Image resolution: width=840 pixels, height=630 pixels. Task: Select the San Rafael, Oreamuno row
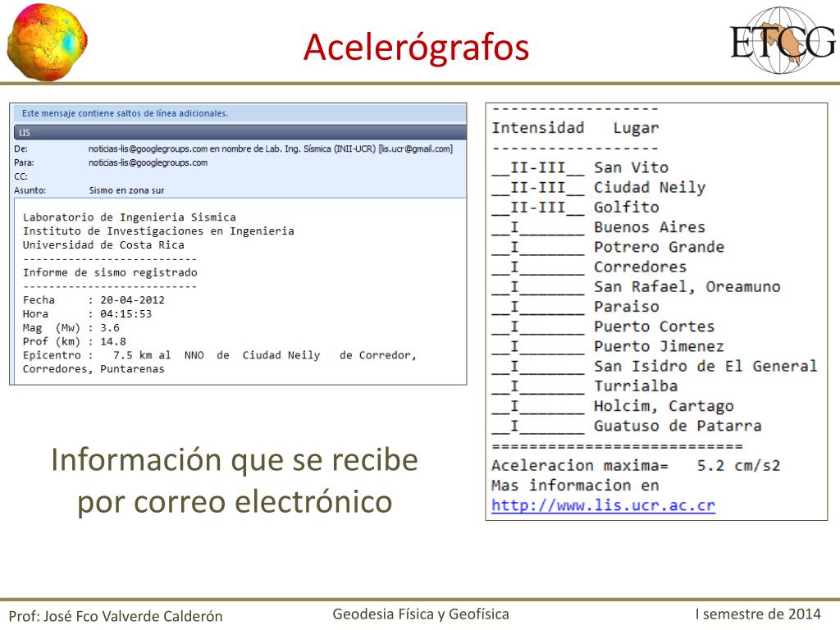click(x=636, y=286)
